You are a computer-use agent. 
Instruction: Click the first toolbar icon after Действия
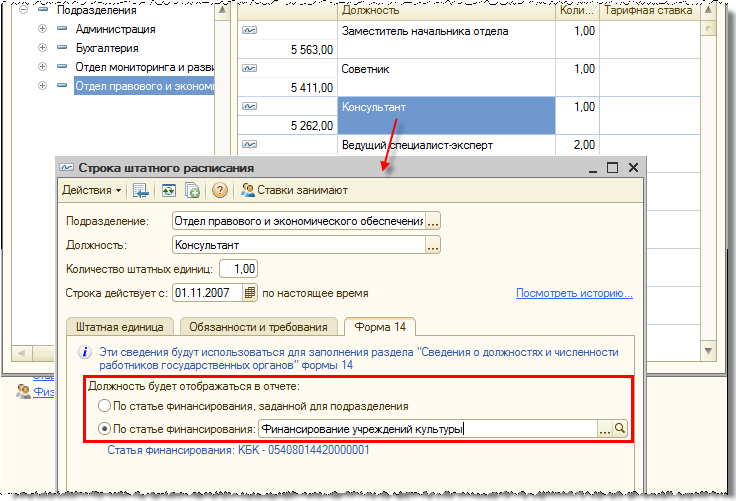coord(141,190)
